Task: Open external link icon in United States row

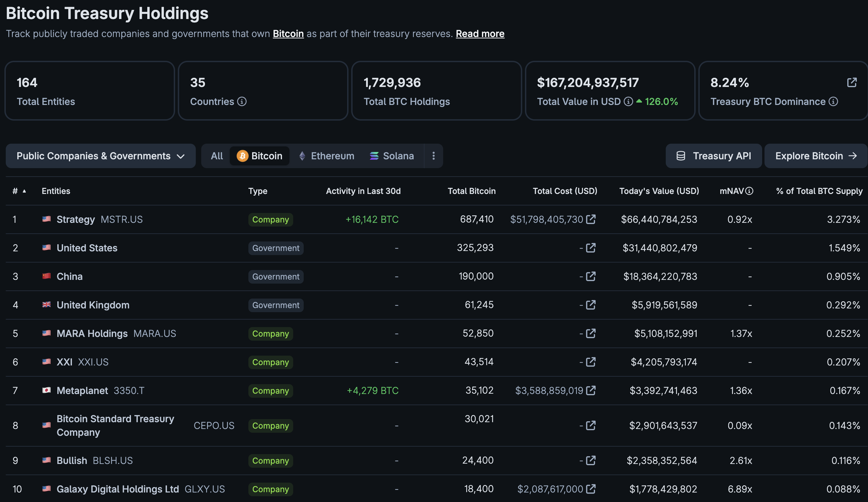Action: pos(591,248)
